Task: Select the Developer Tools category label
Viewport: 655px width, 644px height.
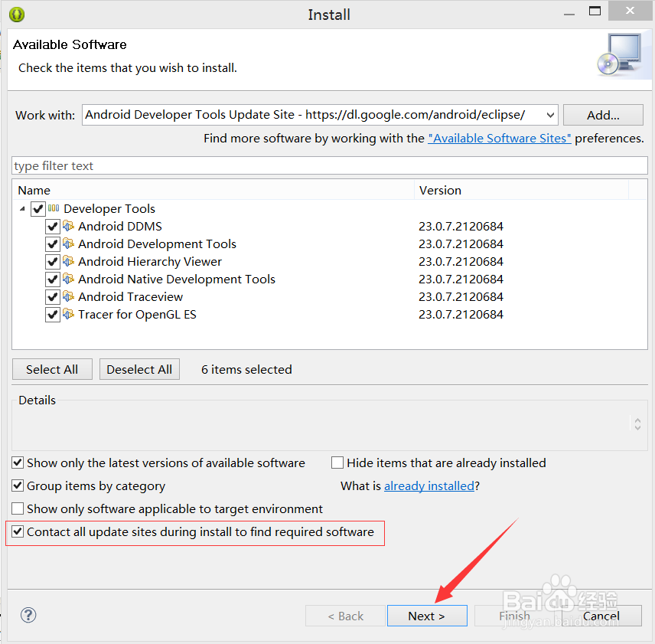Action: click(x=109, y=208)
